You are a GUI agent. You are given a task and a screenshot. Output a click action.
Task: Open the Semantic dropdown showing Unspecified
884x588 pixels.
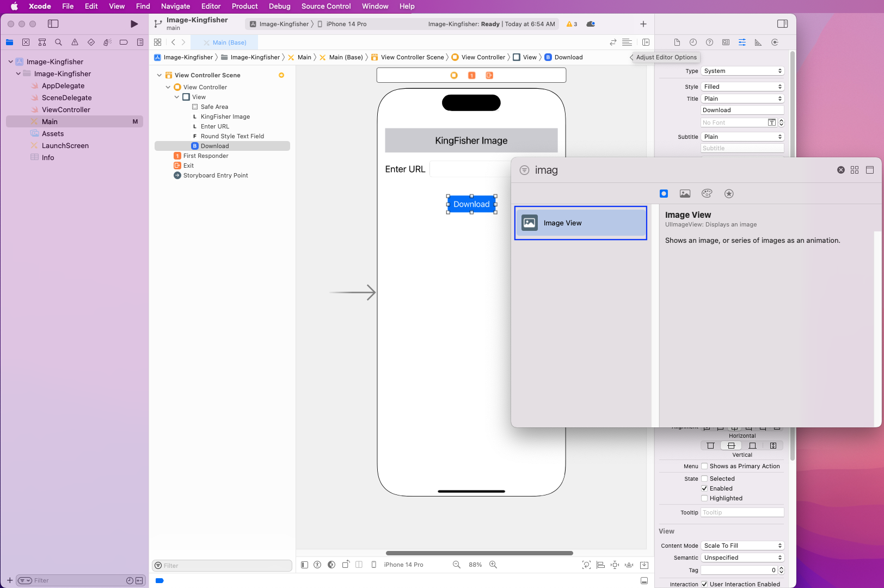(x=742, y=558)
